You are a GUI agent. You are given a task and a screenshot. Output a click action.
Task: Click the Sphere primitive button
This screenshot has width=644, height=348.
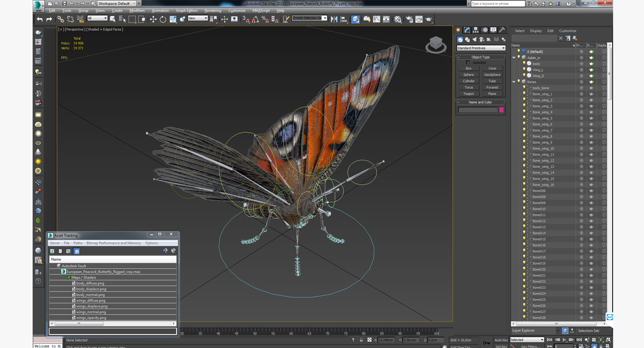pyautogui.click(x=469, y=75)
